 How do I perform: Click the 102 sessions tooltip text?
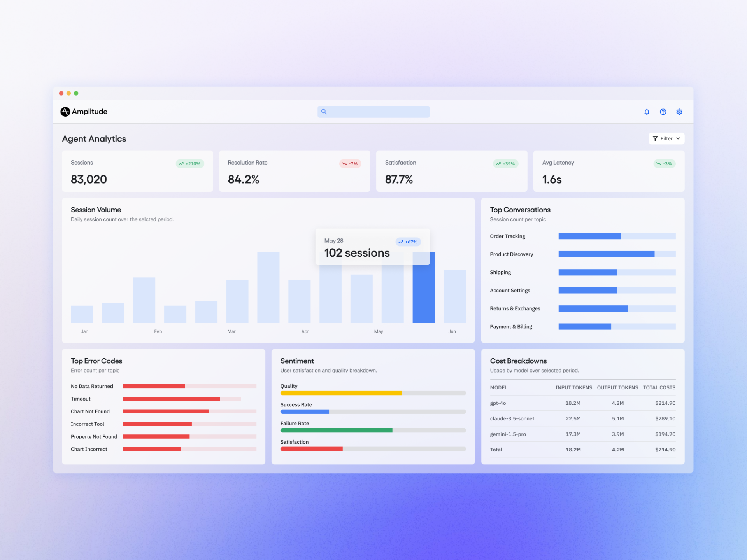357,253
